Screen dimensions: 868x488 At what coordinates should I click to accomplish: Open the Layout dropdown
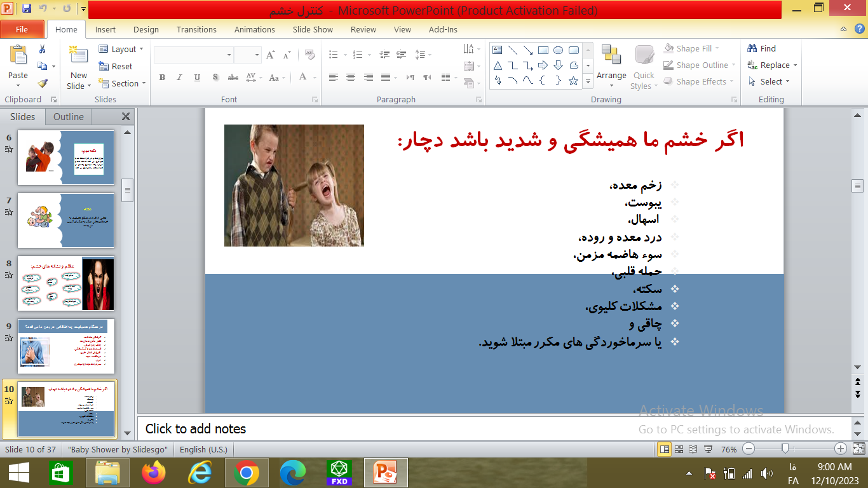(121, 49)
